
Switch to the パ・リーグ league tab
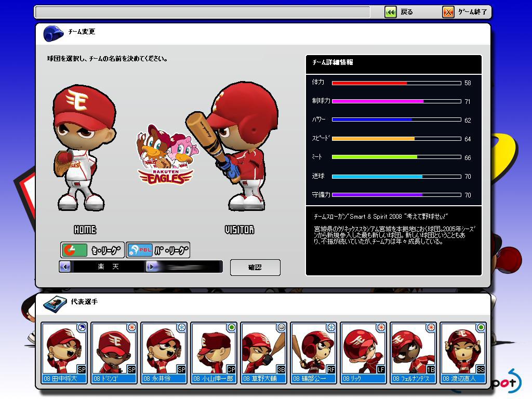click(x=158, y=250)
